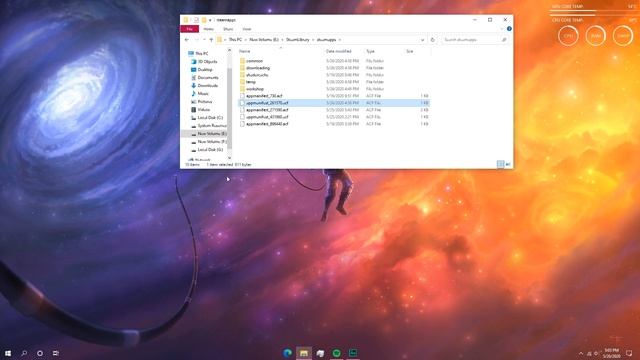
Task: Open the notification center icon
Action: (x=629, y=353)
